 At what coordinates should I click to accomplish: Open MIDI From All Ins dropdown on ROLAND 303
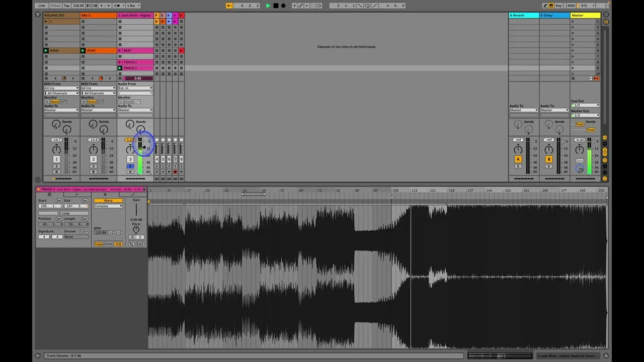(x=61, y=88)
